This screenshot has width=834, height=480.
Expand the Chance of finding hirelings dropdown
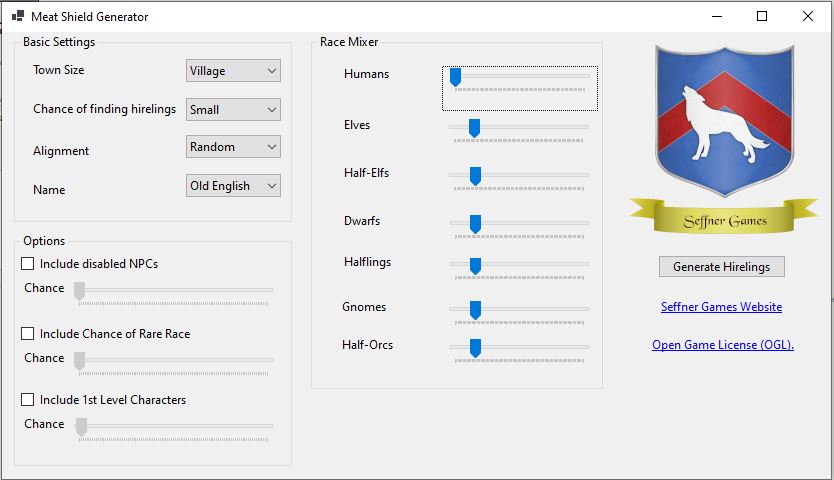233,110
